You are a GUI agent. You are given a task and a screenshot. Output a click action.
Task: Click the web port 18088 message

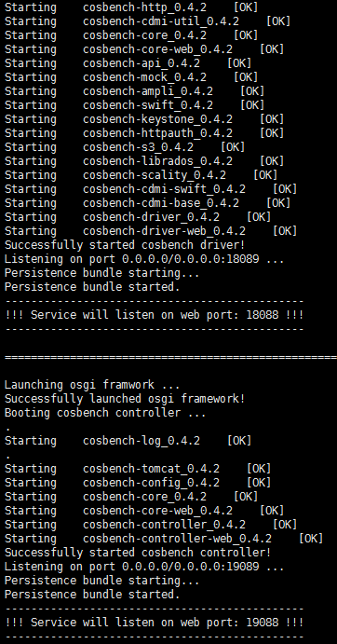(154, 315)
